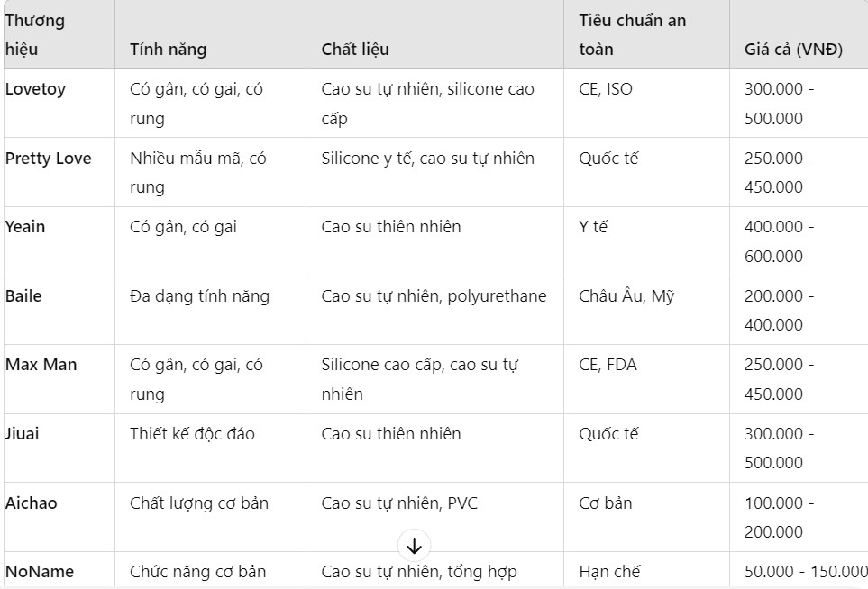Click the Aichao brand name
The height and width of the screenshot is (589, 868).
32,503
